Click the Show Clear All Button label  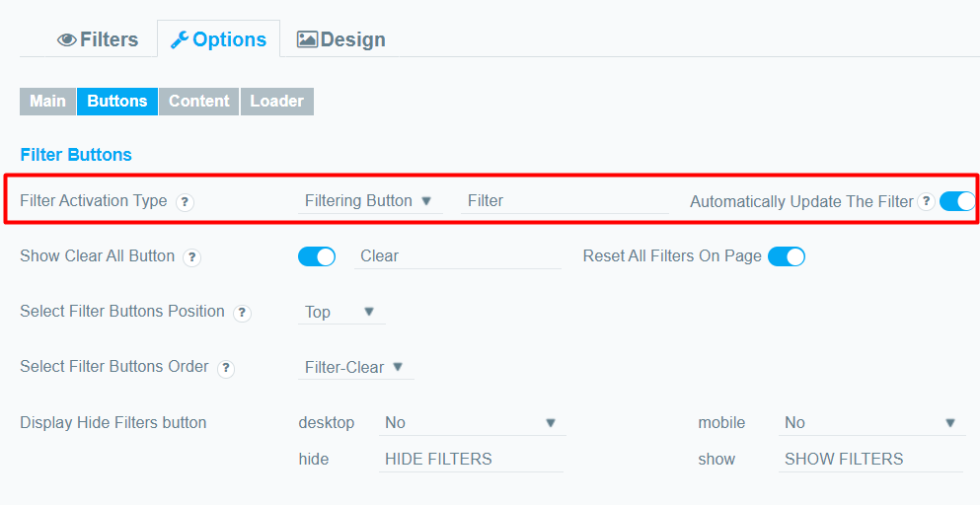tap(98, 256)
